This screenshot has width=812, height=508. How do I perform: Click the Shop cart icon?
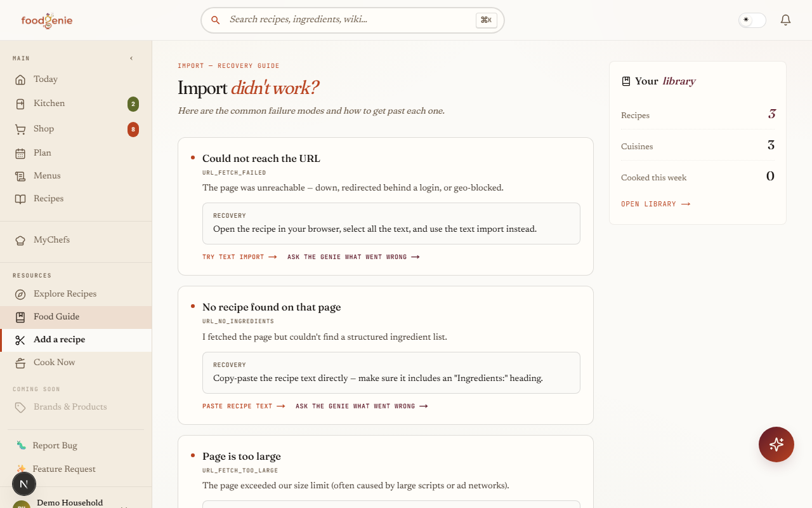click(20, 129)
